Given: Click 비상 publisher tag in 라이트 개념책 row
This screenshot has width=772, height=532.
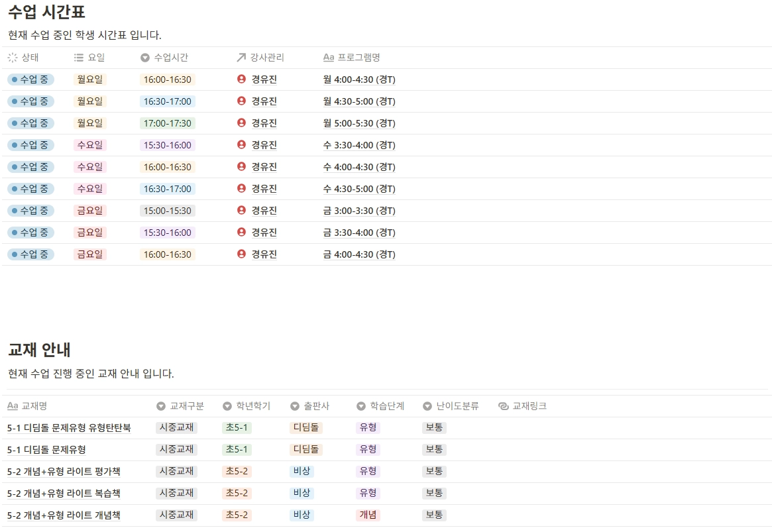Looking at the screenshot, I should 302,515.
